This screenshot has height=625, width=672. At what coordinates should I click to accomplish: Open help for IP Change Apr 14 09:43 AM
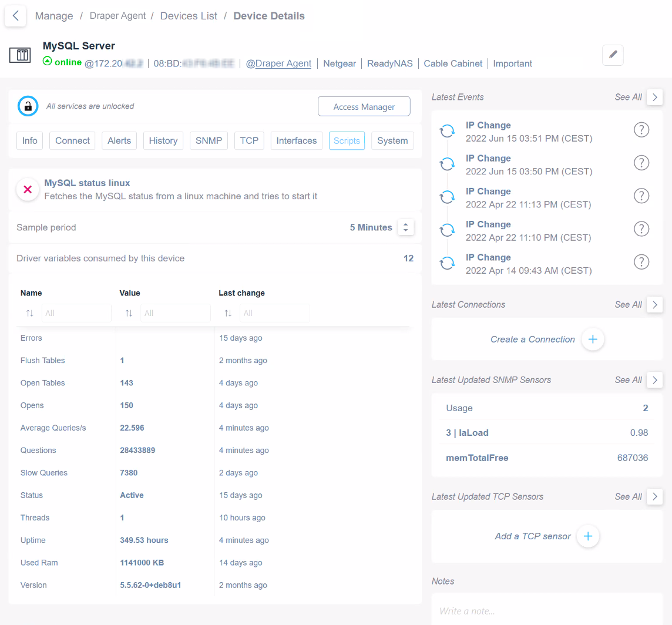click(x=641, y=262)
